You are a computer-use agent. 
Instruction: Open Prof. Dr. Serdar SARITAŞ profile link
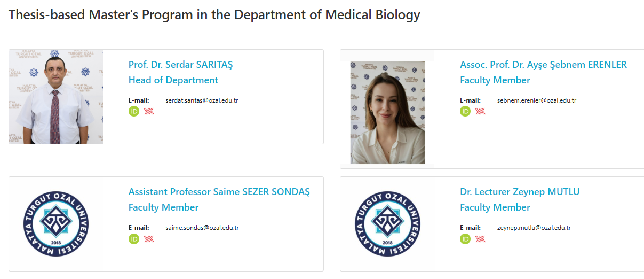tap(180, 65)
